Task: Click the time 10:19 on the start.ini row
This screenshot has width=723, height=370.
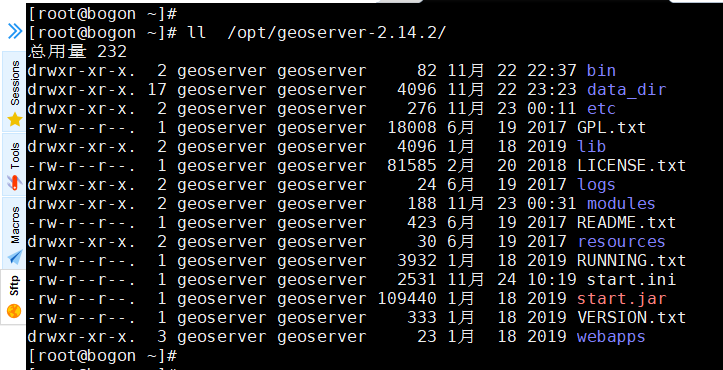Action: [551, 280]
